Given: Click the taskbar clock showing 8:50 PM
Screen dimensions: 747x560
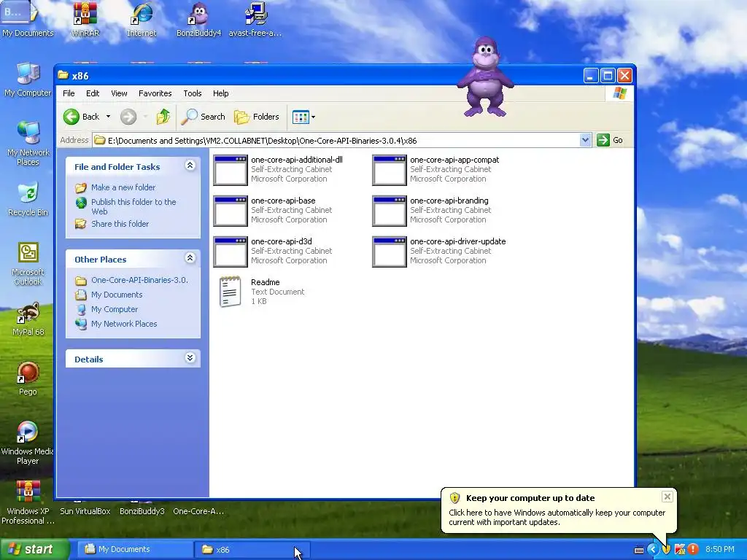Looking at the screenshot, I should [719, 549].
